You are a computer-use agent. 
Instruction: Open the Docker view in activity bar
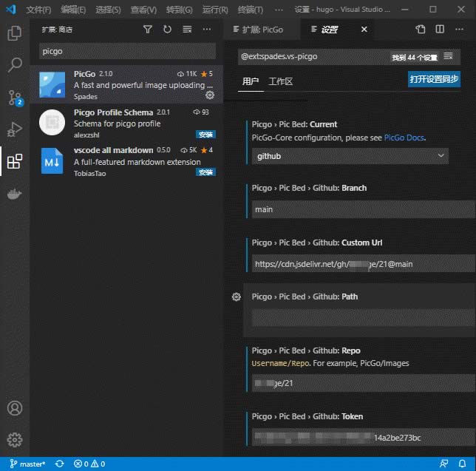pyautogui.click(x=14, y=194)
